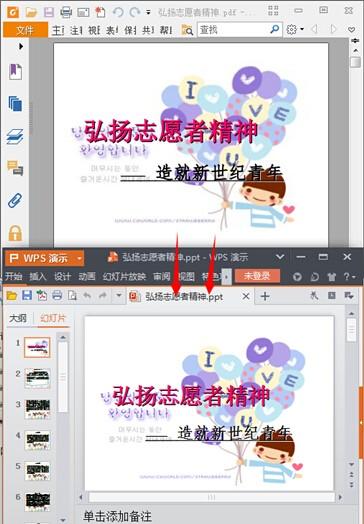This screenshot has height=524, width=364.
Task: Open the 注释 tab in PDF reader
Action: point(76,30)
